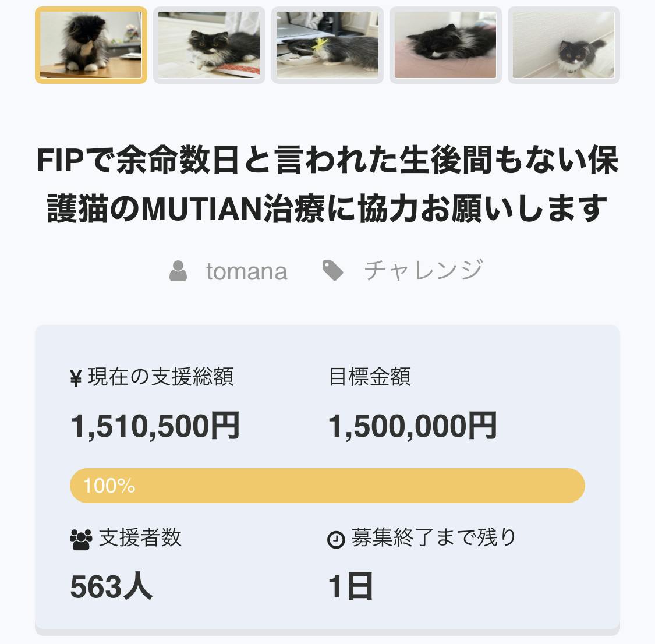Screen dimensions: 655x644
Task: Open the チャレンジ category link
Action: click(423, 271)
